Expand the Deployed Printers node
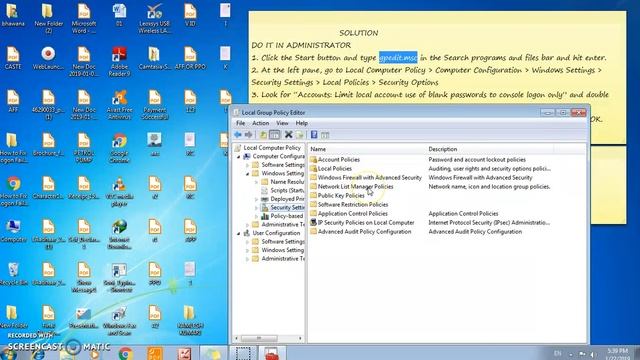This screenshot has height=360, width=640. pyautogui.click(x=256, y=199)
